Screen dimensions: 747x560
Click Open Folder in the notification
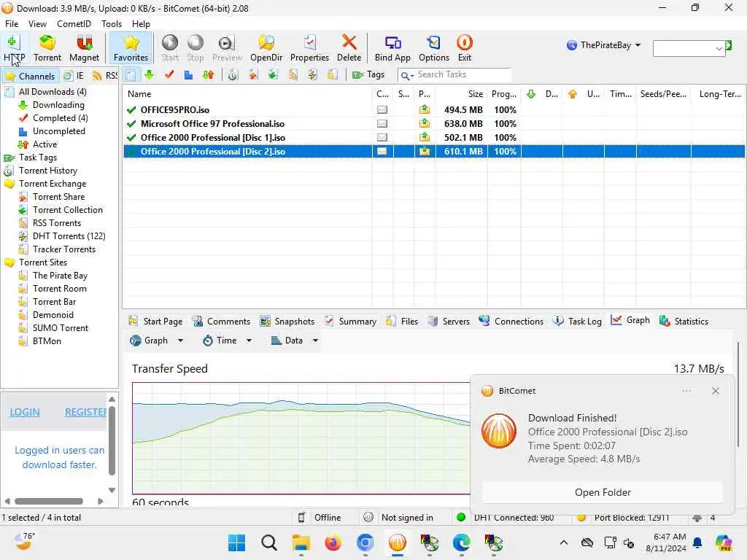(603, 492)
